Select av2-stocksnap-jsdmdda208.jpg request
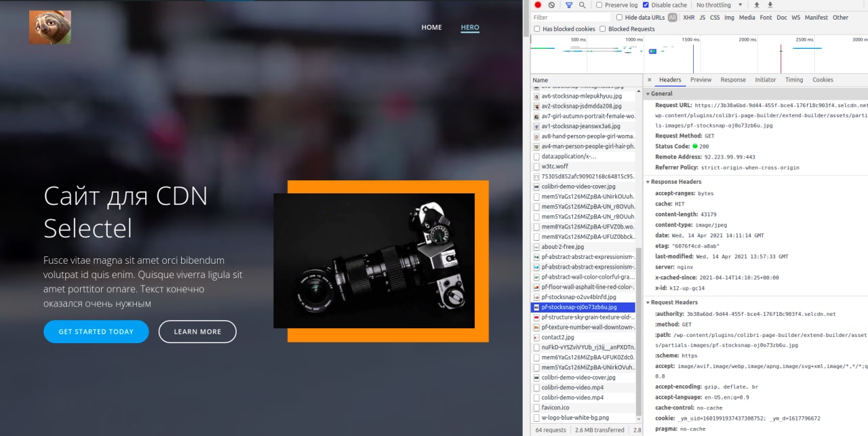Viewport: 868px width, 436px height. (x=583, y=106)
